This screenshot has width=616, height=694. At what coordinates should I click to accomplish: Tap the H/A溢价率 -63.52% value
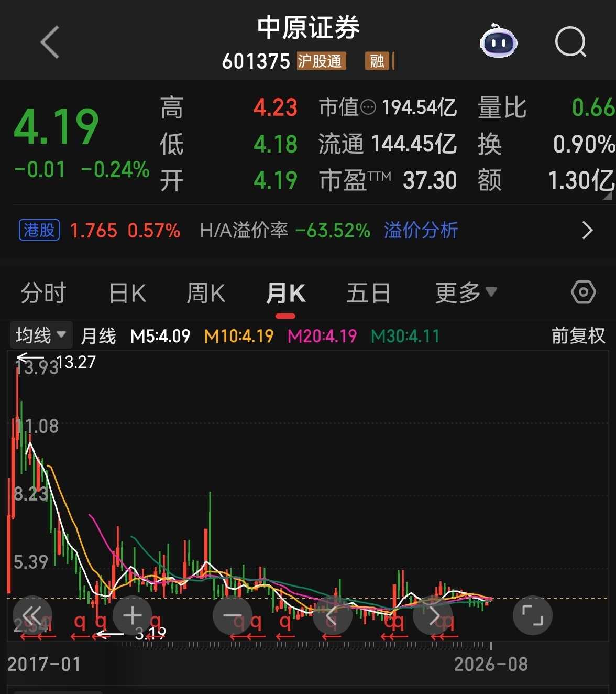pyautogui.click(x=333, y=231)
